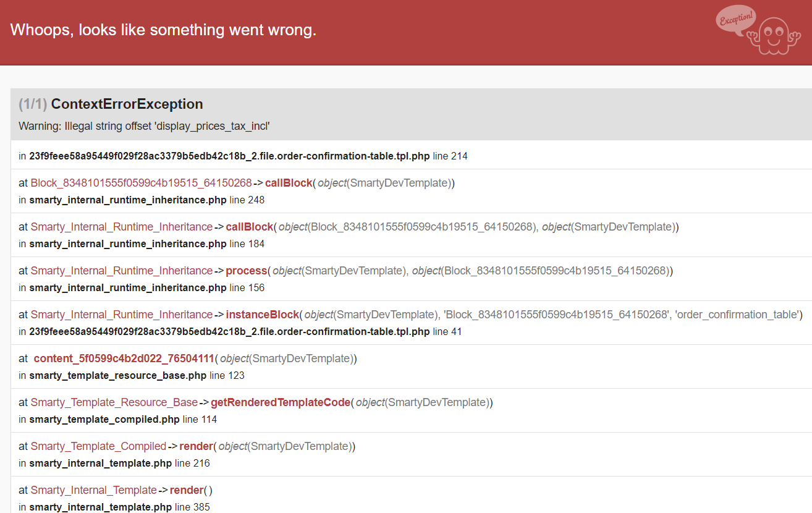Click the process method name

coord(247,271)
